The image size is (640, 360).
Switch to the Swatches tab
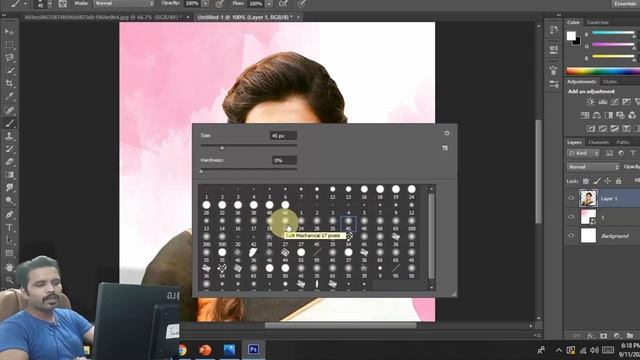[x=597, y=22]
